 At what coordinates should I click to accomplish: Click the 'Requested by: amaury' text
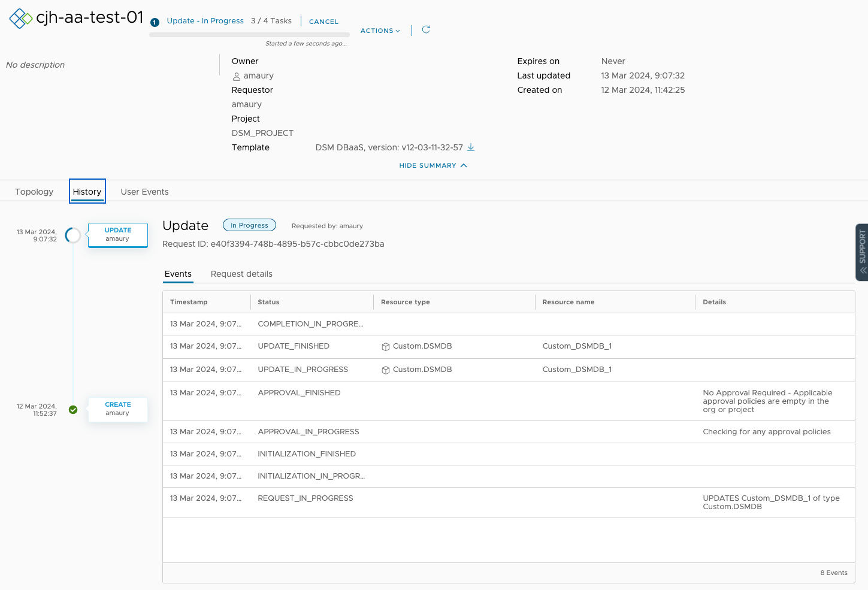pyautogui.click(x=327, y=226)
